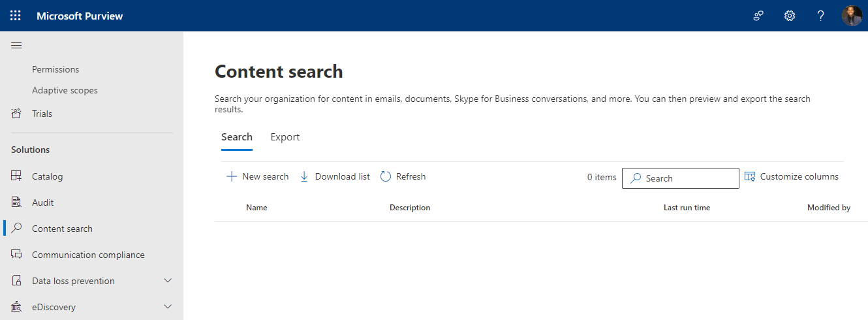868x320 pixels.
Task: Click the Refresh circular arrow icon
Action: tap(385, 176)
